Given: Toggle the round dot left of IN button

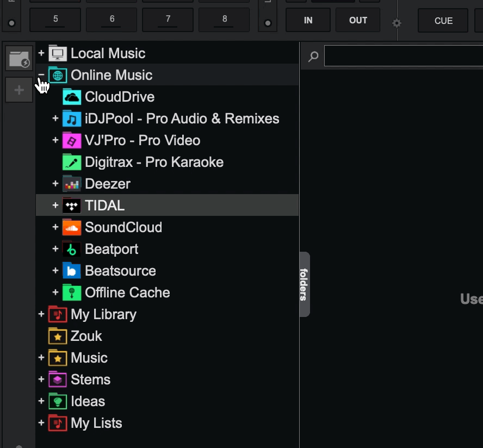Looking at the screenshot, I should (268, 23).
